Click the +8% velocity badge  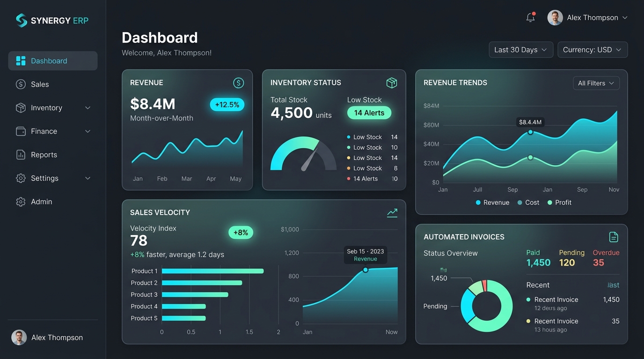point(241,232)
